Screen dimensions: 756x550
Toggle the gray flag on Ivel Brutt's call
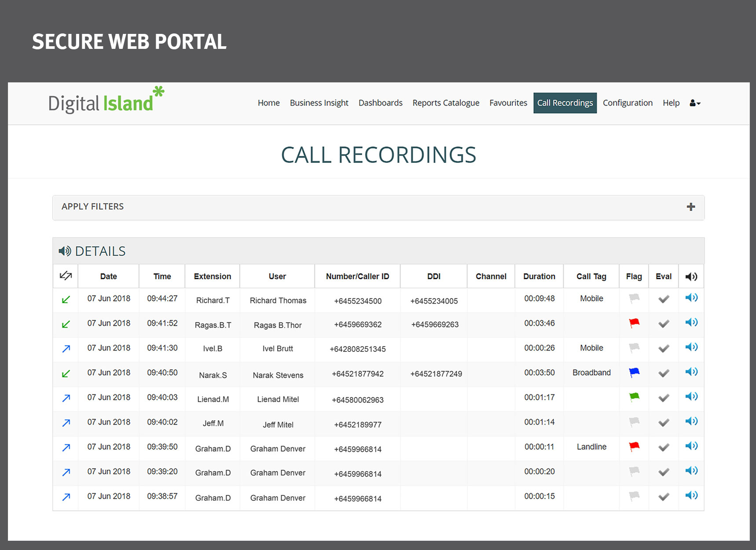(634, 347)
